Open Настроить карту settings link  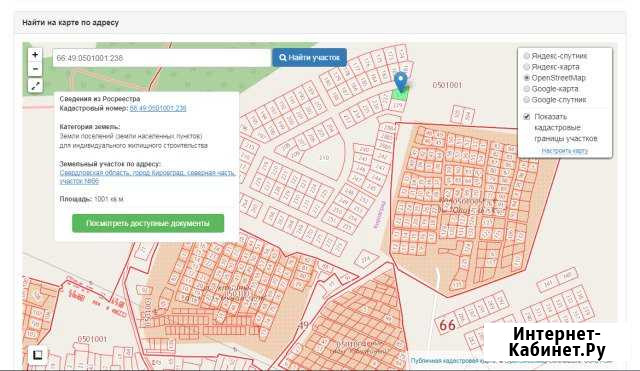coord(564,151)
